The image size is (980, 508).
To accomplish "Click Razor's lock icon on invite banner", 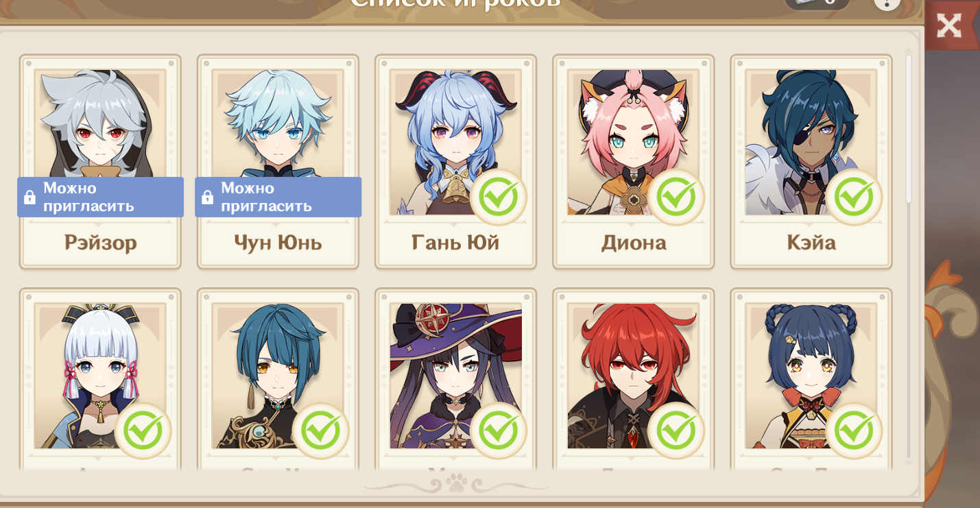I will coord(29,197).
